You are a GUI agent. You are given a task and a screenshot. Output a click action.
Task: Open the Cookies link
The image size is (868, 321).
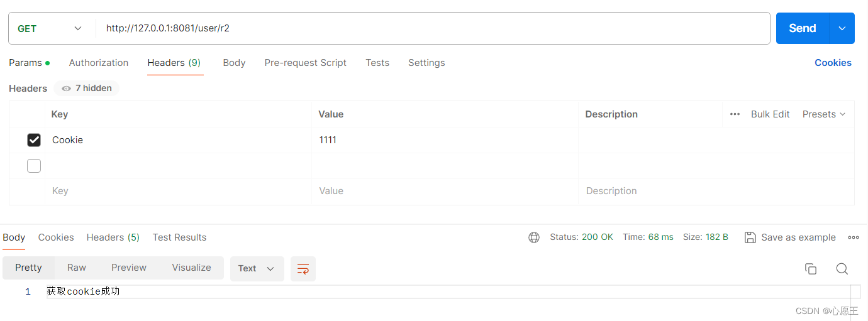coord(833,63)
